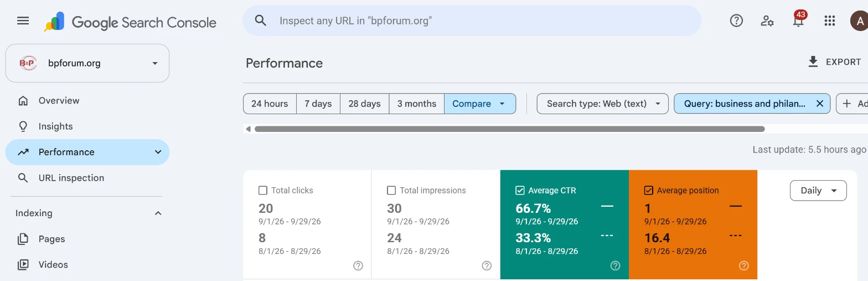Click 'Last update: 5.5 hours ago' text
868x281 pixels.
click(x=809, y=150)
